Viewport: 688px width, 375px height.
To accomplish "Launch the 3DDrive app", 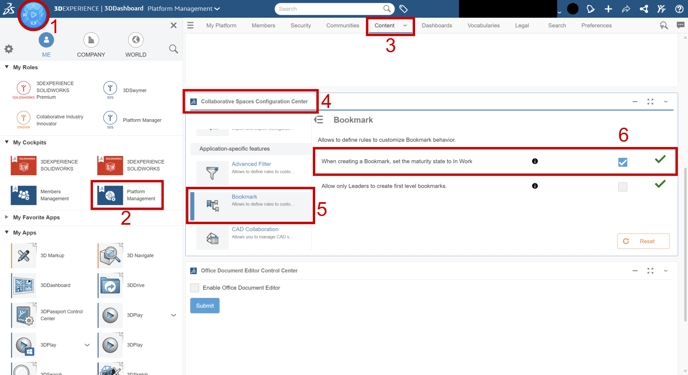I will point(121,285).
